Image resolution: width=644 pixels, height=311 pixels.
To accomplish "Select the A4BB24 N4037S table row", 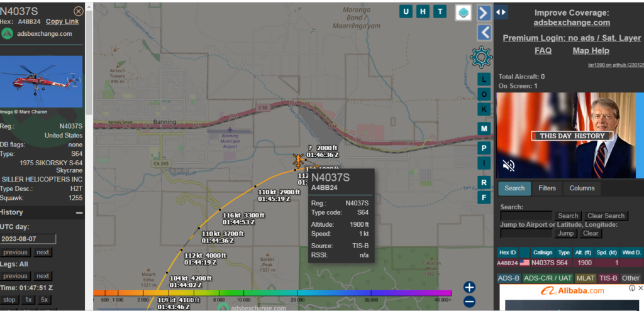I will (570, 263).
